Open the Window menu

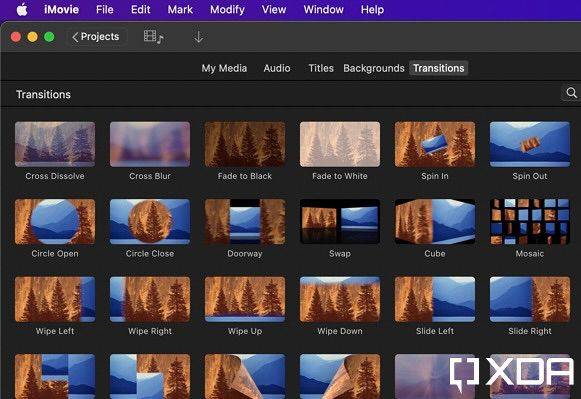[x=323, y=10]
